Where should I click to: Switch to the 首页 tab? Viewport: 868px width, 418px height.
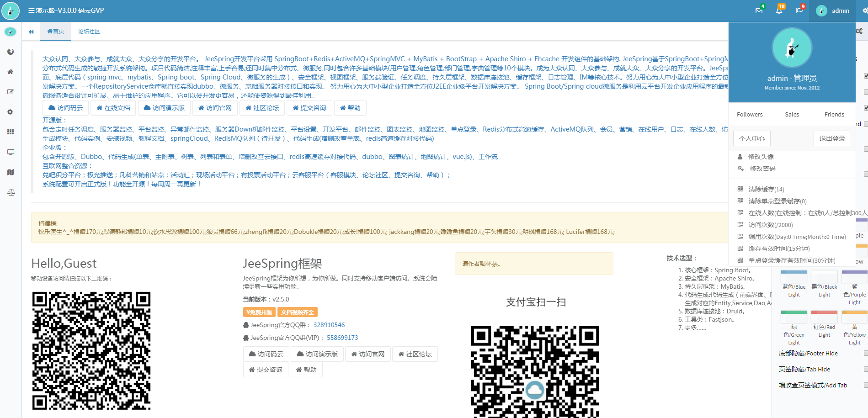(55, 32)
